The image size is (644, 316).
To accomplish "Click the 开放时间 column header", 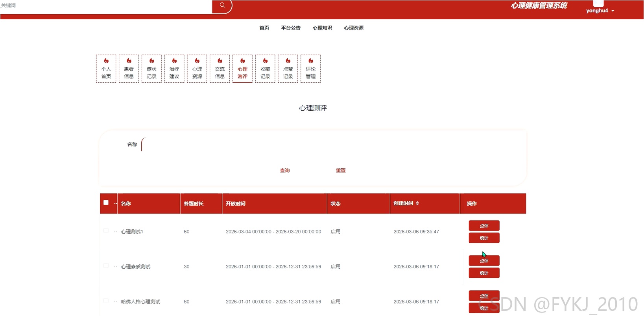I will pyautogui.click(x=275, y=204).
